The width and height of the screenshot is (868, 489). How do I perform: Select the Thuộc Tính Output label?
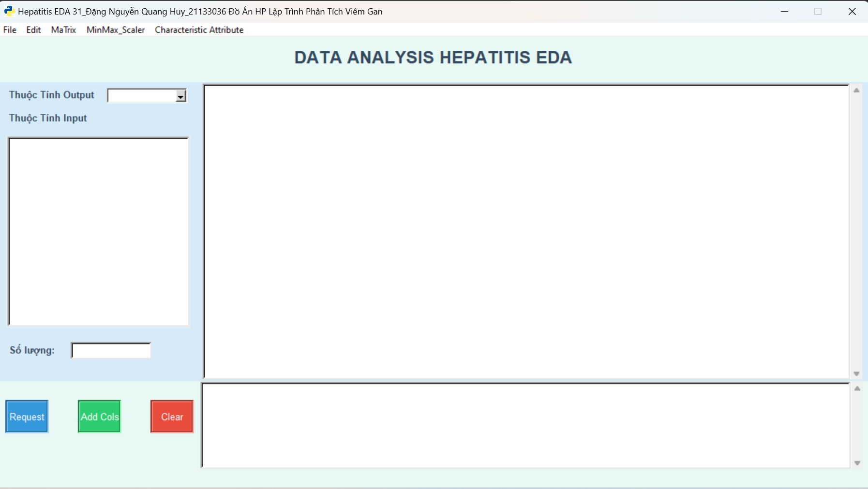click(x=52, y=95)
